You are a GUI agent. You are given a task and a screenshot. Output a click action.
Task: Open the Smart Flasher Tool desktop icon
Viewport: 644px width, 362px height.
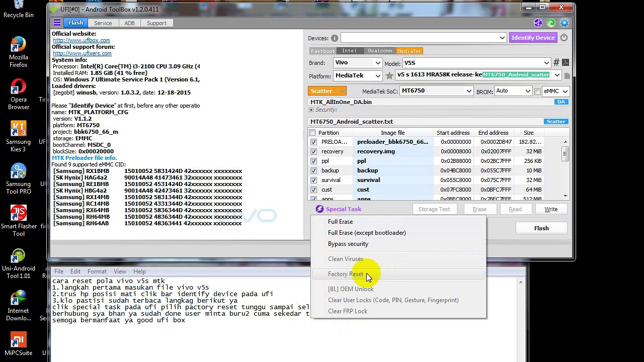point(18,220)
